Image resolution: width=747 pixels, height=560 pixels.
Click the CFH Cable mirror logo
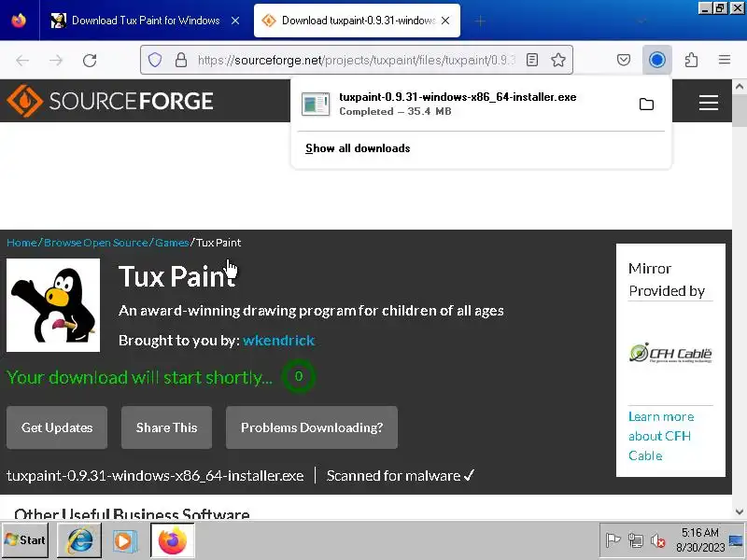click(670, 354)
